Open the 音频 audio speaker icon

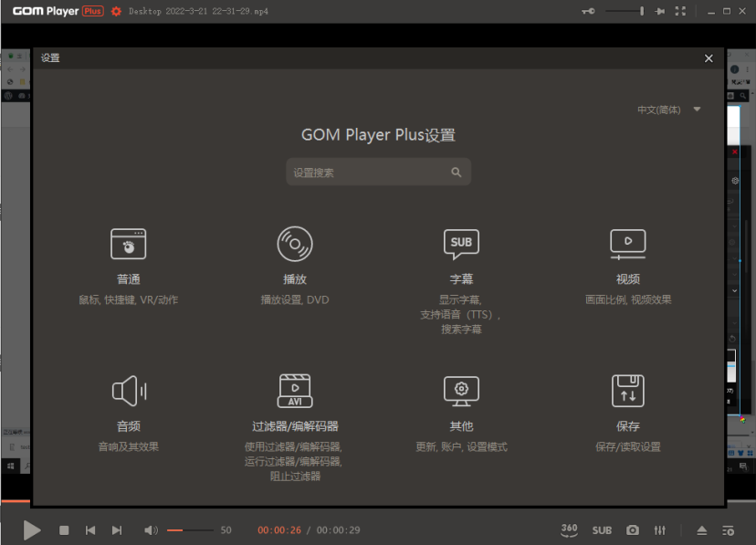130,391
